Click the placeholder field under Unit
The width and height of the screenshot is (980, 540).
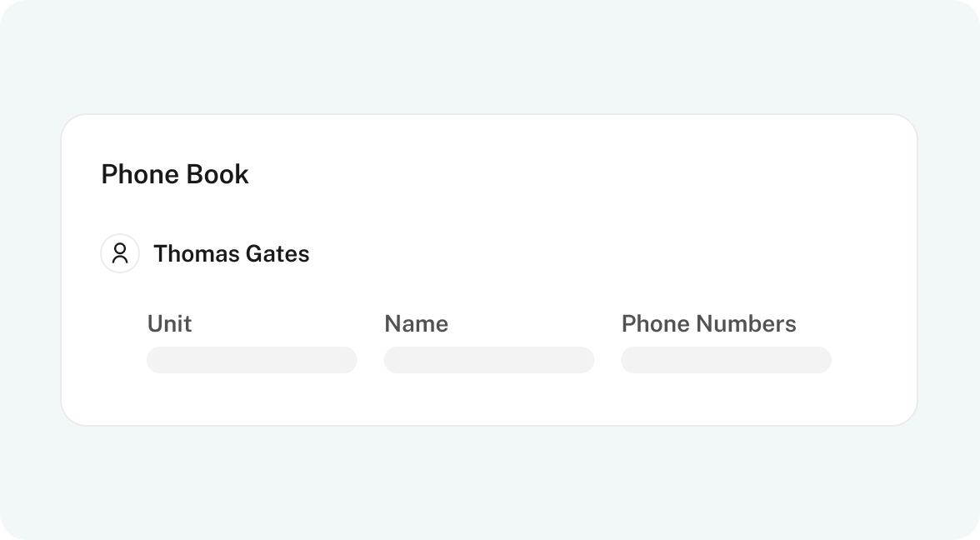(252, 360)
